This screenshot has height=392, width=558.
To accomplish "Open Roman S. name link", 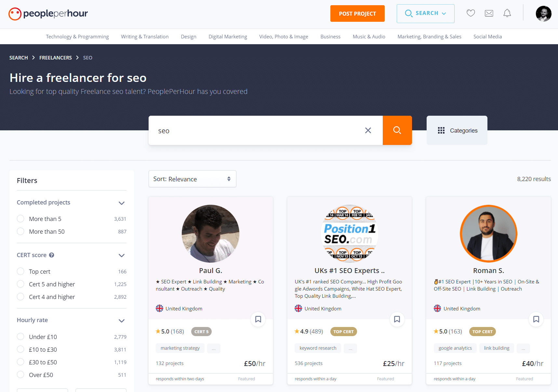I will tap(488, 270).
